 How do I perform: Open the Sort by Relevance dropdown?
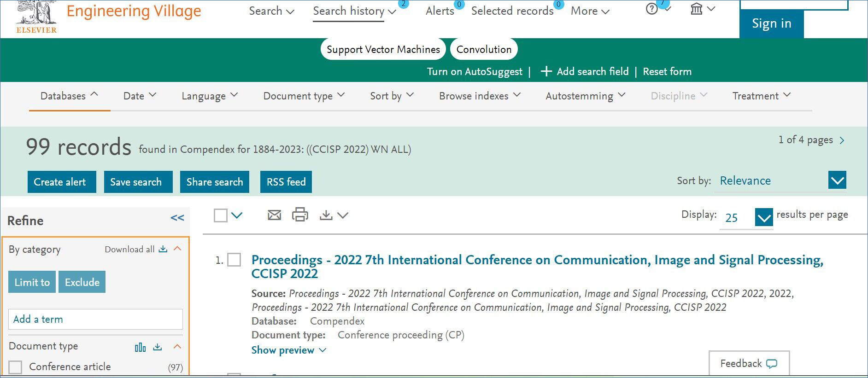[x=837, y=180]
